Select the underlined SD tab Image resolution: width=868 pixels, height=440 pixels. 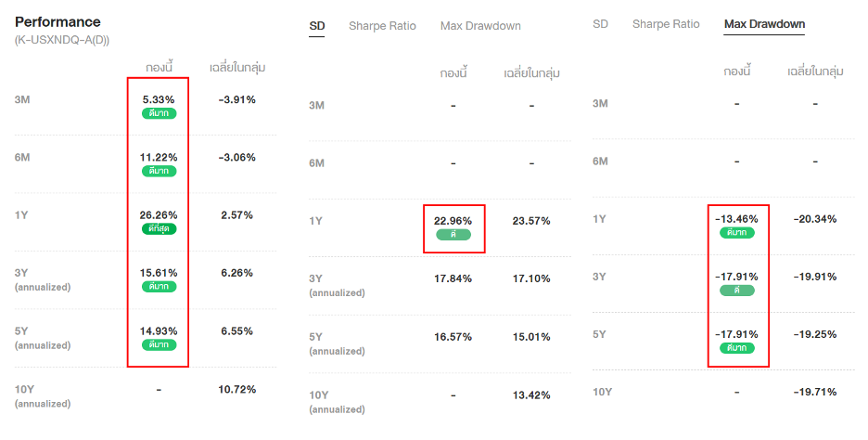click(317, 26)
